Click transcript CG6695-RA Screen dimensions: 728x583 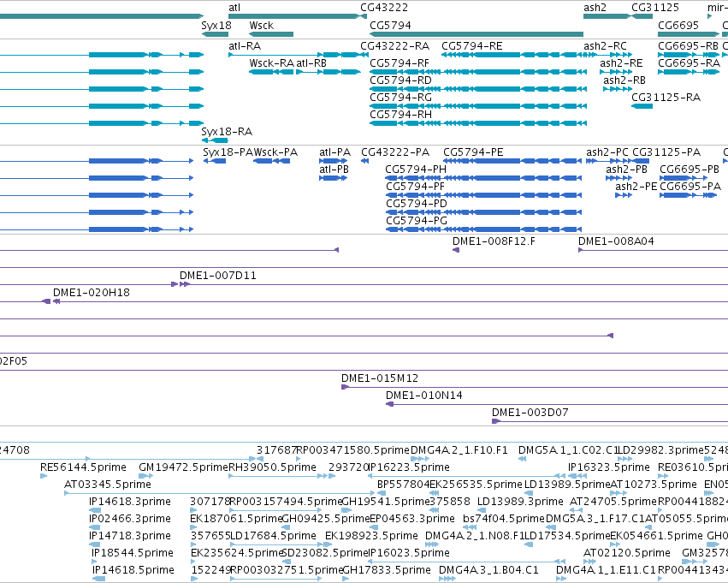click(689, 63)
